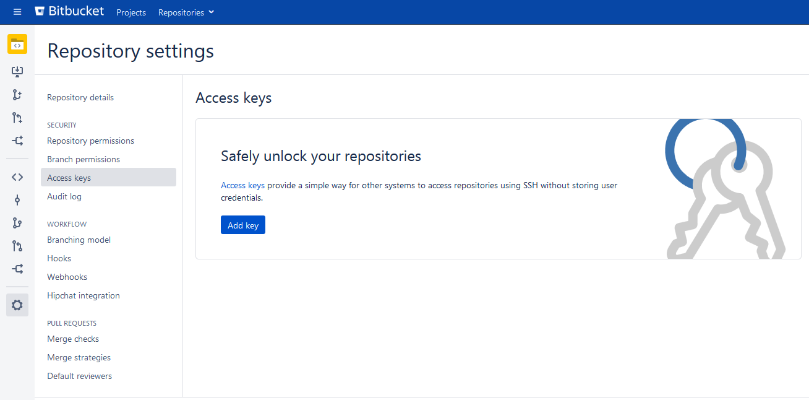Image resolution: width=809 pixels, height=400 pixels.
Task: Click Create pull request icon in actions group
Action: pyautogui.click(x=17, y=118)
